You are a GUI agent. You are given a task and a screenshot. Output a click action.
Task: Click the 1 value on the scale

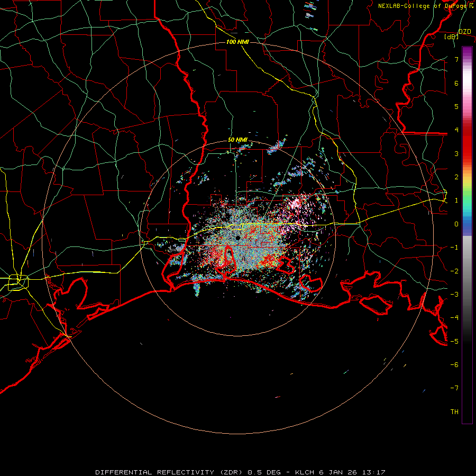click(456, 200)
